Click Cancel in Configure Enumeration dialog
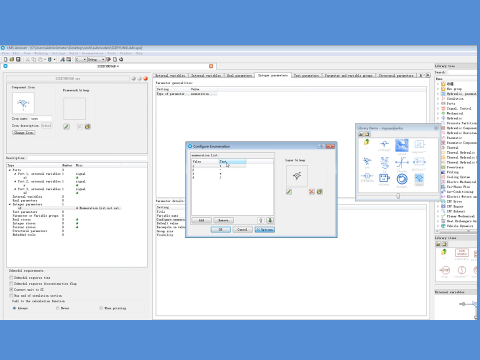The height and width of the screenshot is (360, 480). (242, 230)
